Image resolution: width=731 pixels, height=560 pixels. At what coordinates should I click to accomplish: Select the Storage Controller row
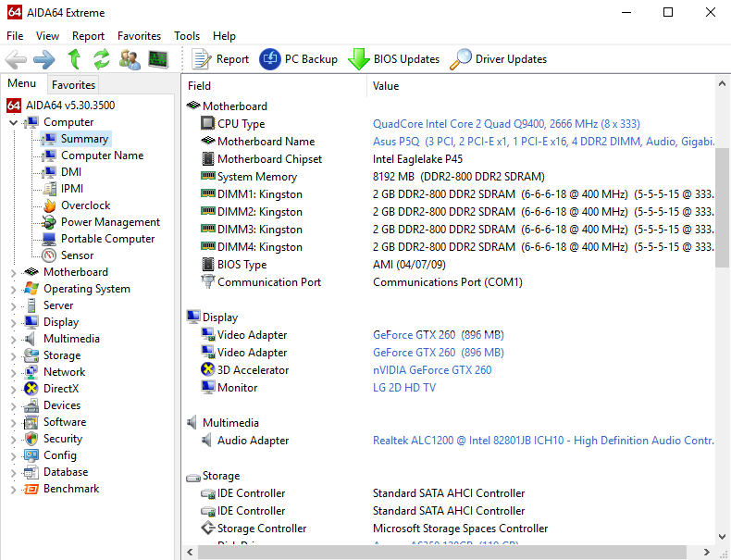click(449, 529)
